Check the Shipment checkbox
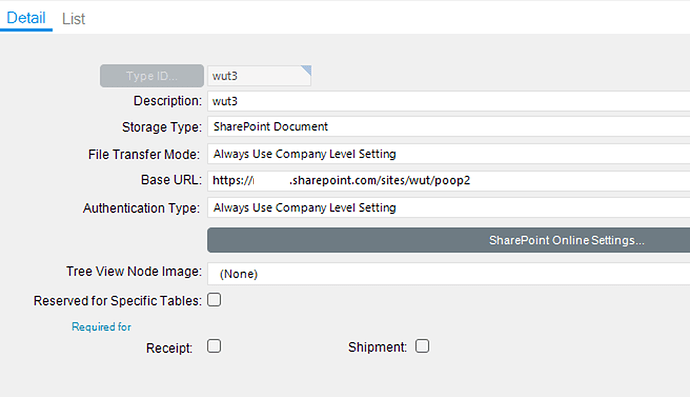This screenshot has height=397, width=690. pyautogui.click(x=422, y=346)
